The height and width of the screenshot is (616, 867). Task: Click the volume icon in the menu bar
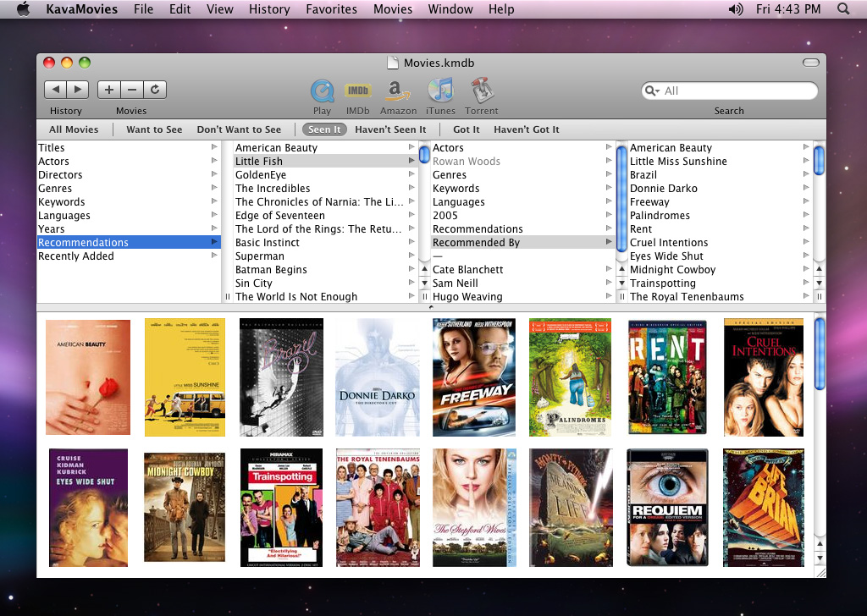tap(735, 8)
